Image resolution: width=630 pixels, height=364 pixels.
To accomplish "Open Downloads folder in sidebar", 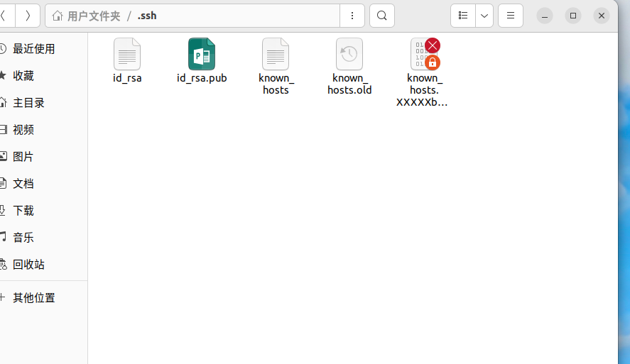I will pyautogui.click(x=23, y=211).
